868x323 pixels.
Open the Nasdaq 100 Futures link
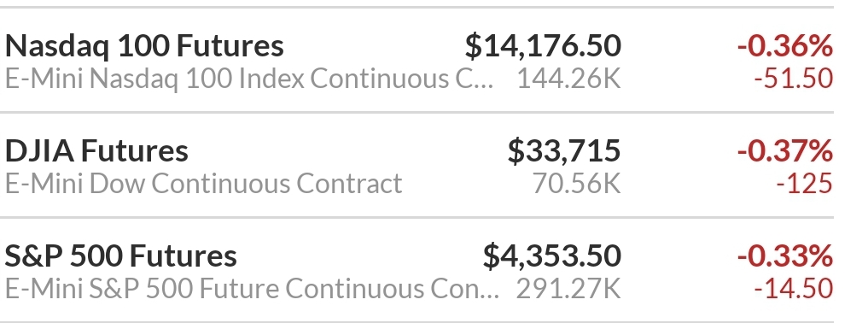[144, 45]
